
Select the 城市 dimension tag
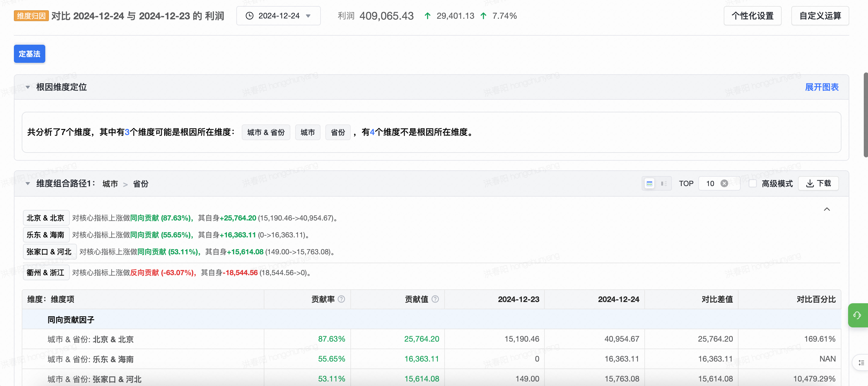tap(308, 133)
